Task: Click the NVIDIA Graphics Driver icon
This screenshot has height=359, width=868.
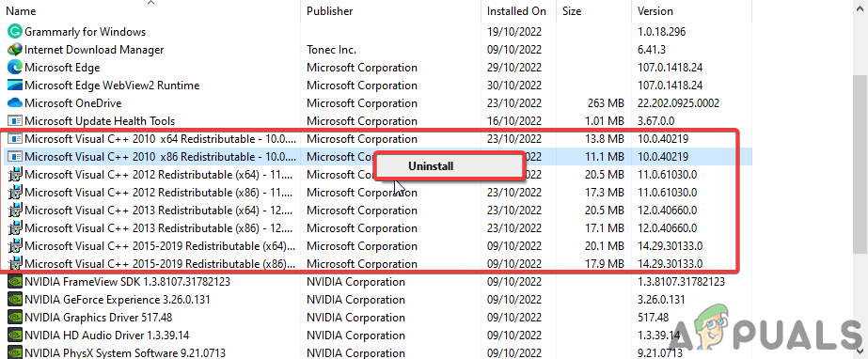Action: point(15,317)
